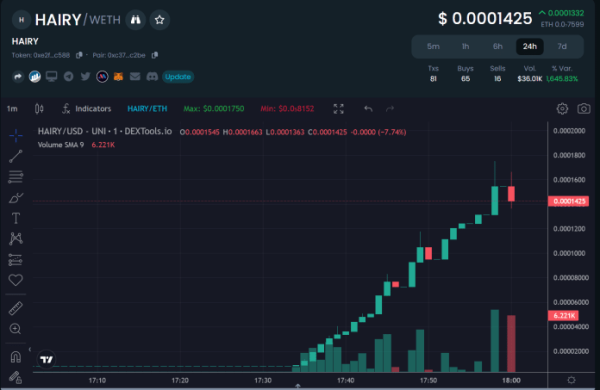This screenshot has height=390, width=600.
Task: Click the Volume SMA 9 indicator label
Action: [60, 145]
